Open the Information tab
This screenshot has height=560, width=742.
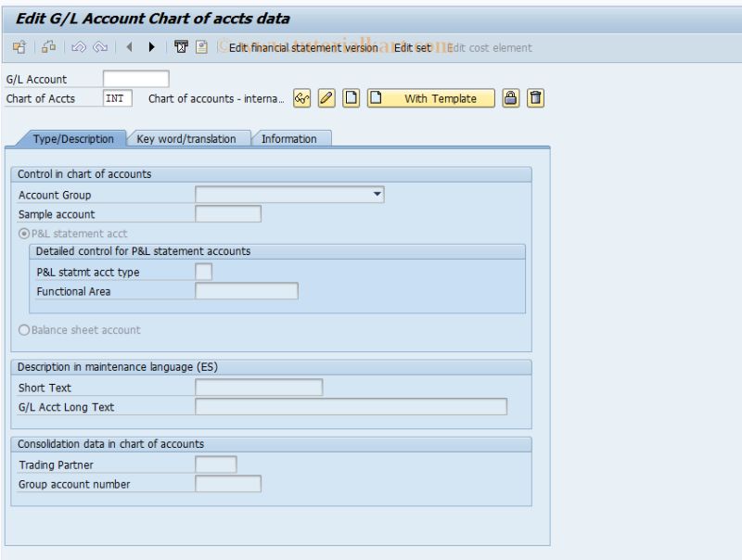289,138
